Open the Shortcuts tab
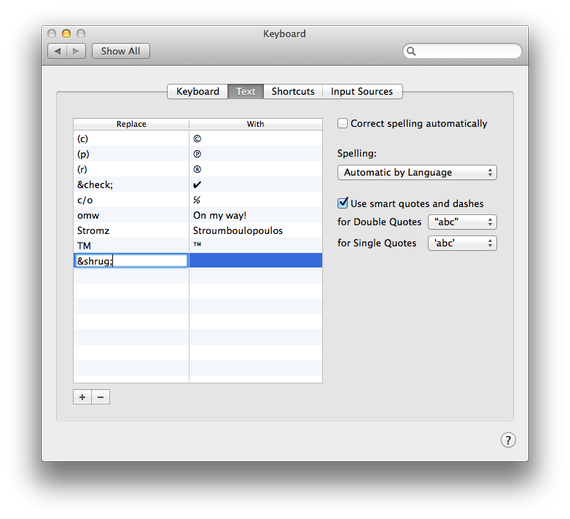The image size is (570, 519). pyautogui.click(x=293, y=91)
